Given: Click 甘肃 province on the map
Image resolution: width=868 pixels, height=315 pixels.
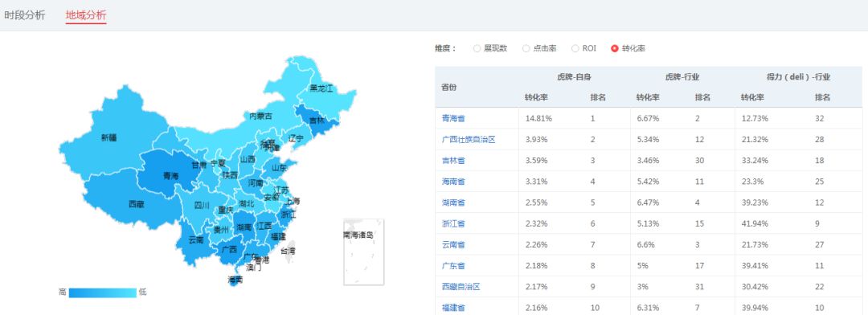Looking at the screenshot, I should click(x=199, y=165).
